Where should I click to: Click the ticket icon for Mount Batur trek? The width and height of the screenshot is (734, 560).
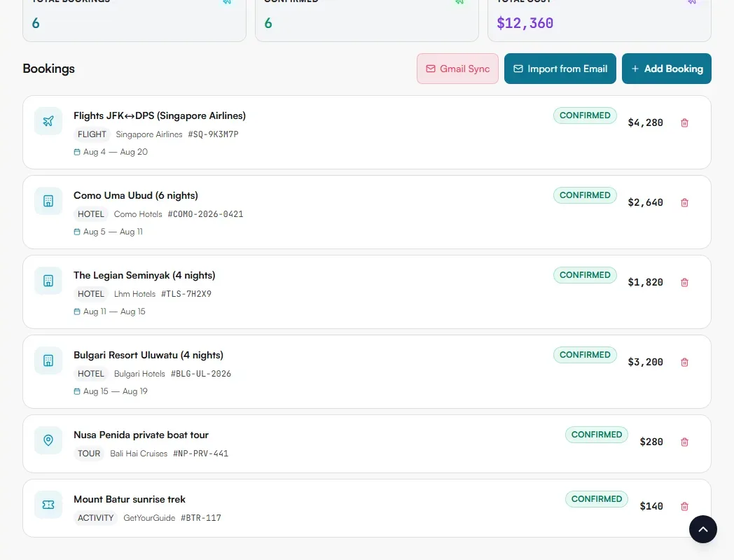tap(48, 505)
